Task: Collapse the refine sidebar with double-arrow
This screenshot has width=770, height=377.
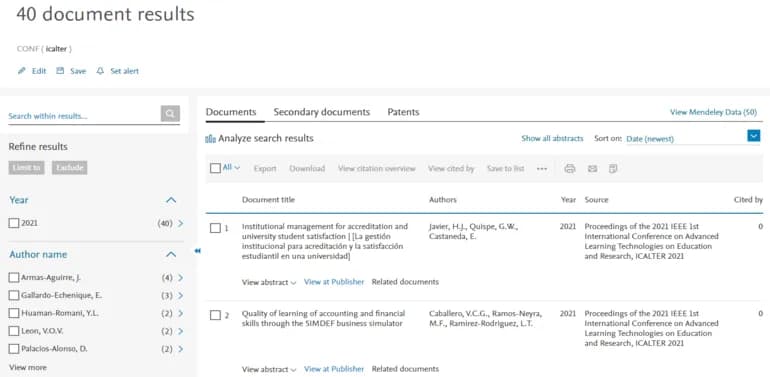Action: tap(197, 251)
